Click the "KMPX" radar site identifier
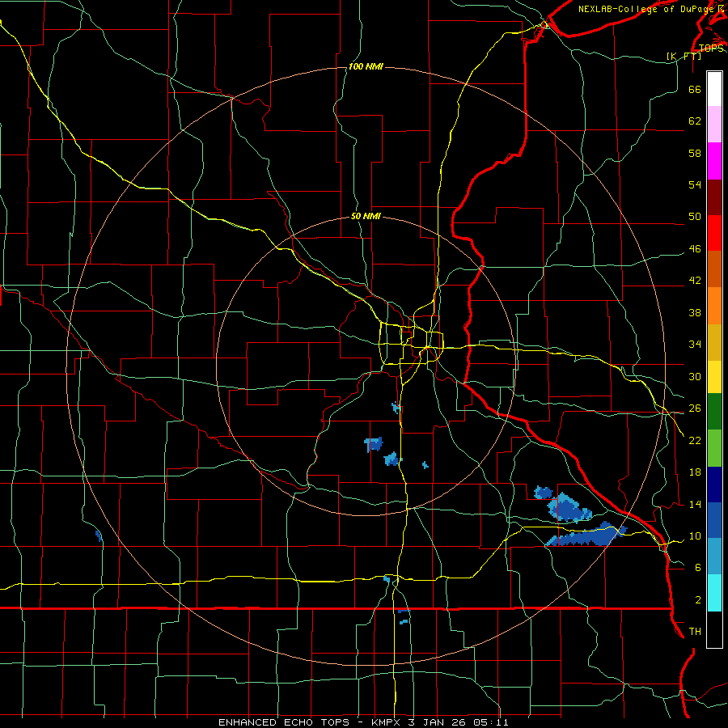The image size is (728, 728). pos(385,722)
